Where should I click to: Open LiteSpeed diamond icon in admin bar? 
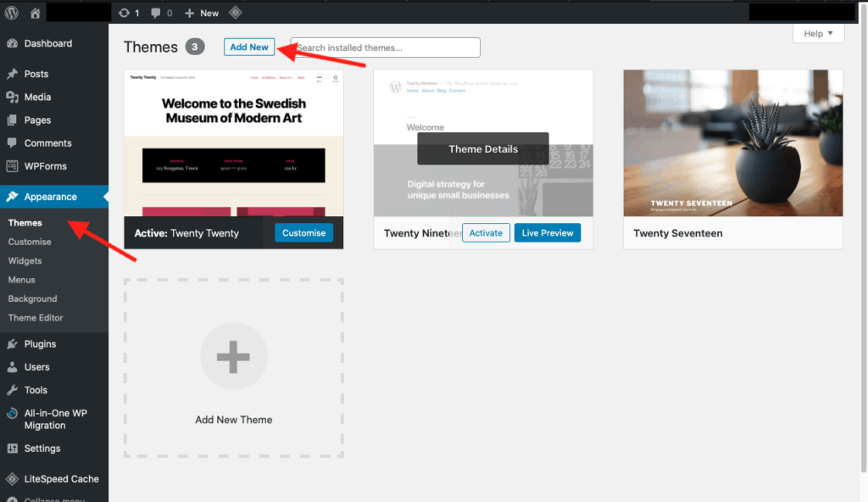(x=236, y=12)
